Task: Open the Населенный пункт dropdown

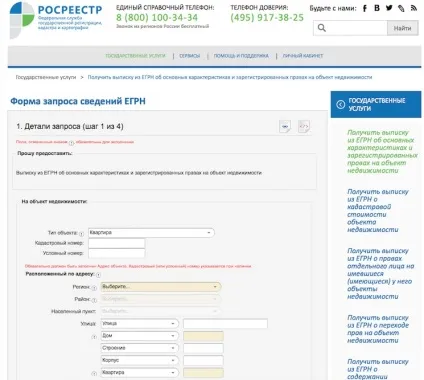Action: [161, 311]
